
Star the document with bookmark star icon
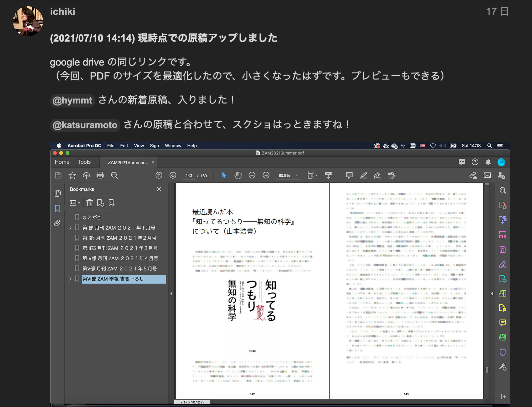(x=72, y=175)
